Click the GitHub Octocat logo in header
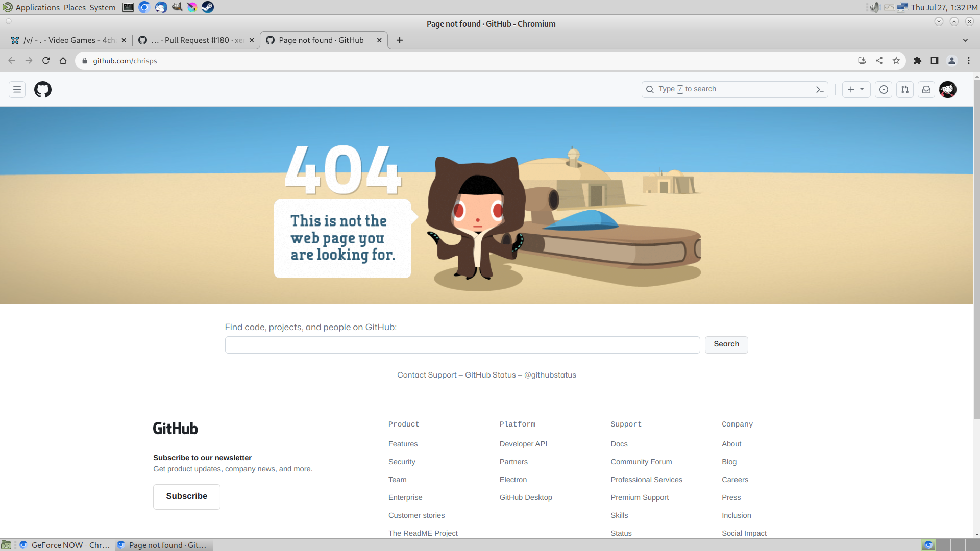This screenshot has height=551, width=980. [43, 90]
